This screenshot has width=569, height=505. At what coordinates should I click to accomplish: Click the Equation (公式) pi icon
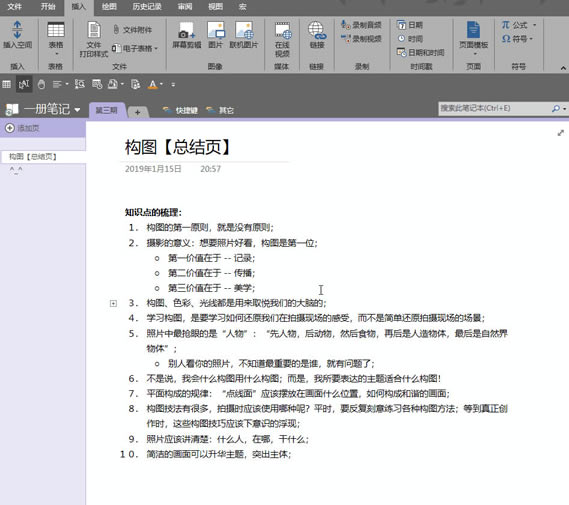coord(505,25)
